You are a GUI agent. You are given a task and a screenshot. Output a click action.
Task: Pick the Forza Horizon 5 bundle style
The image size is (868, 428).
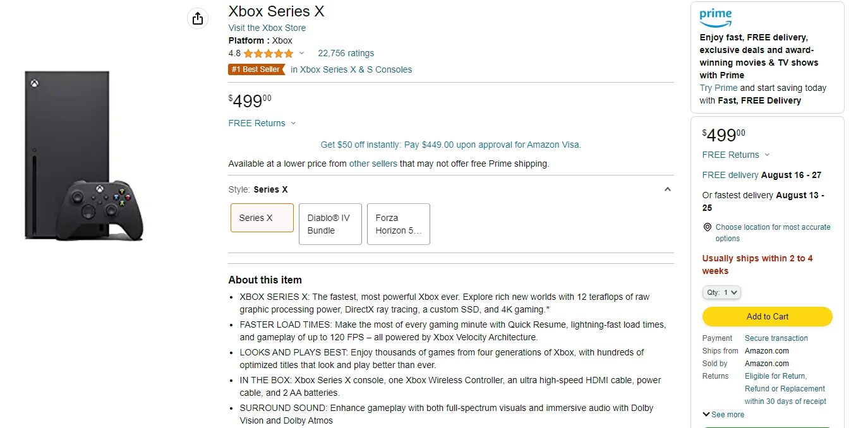(x=398, y=224)
